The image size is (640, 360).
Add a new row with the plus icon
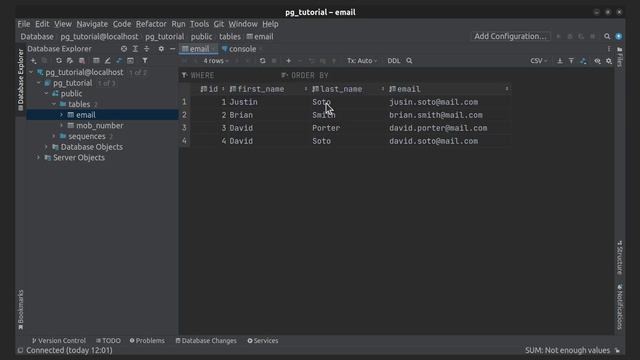point(288,61)
